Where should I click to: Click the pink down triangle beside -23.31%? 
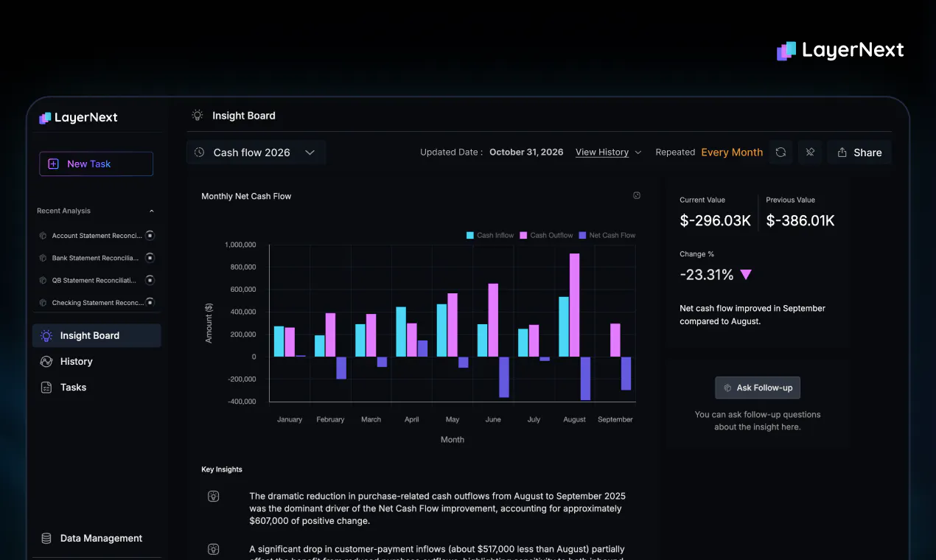[746, 275]
